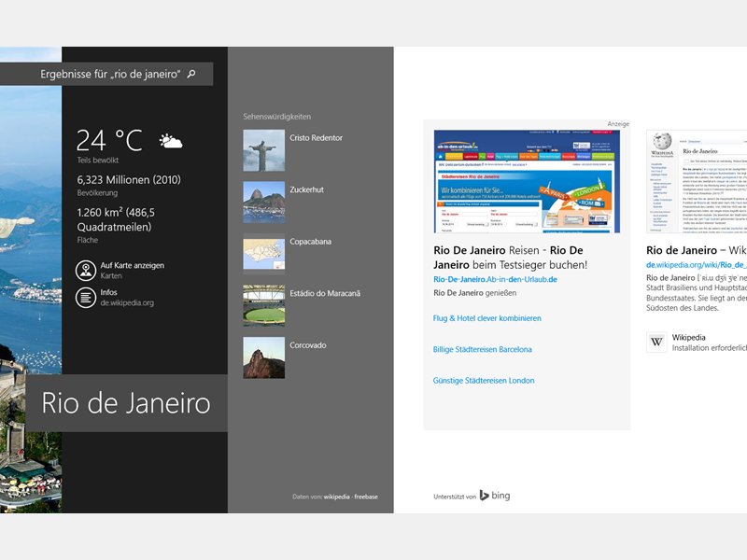The width and height of the screenshot is (747, 560).
Task: Click the Infos document icon
Action: tap(86, 298)
